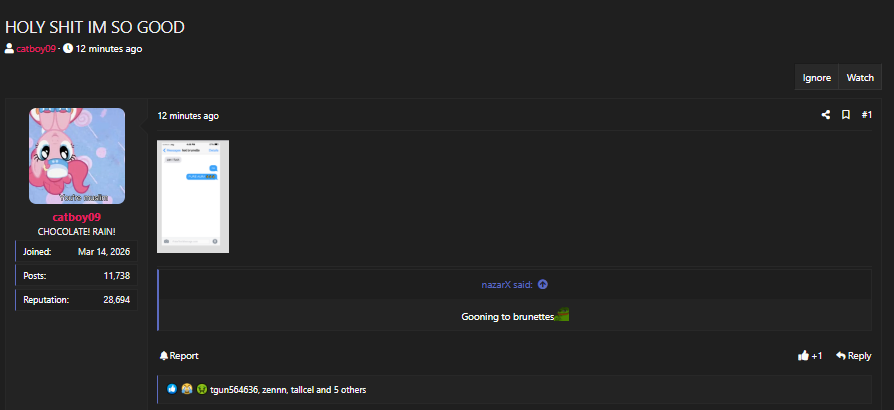Click the catboy09 author link below the thread title
This screenshot has height=410, width=894.
click(x=36, y=48)
